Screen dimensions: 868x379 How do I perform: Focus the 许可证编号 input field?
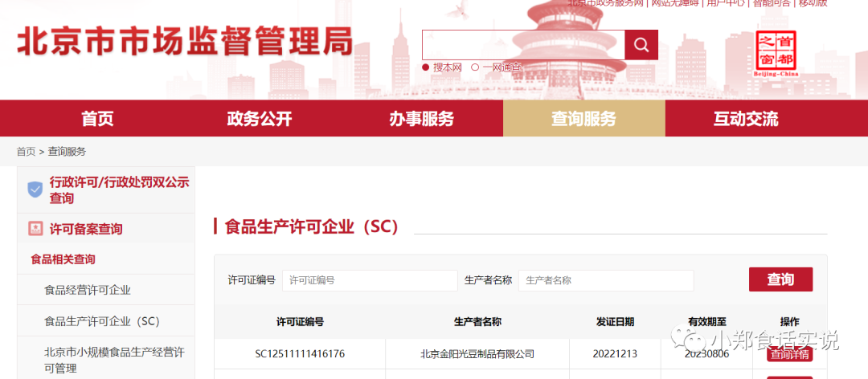coord(370,280)
